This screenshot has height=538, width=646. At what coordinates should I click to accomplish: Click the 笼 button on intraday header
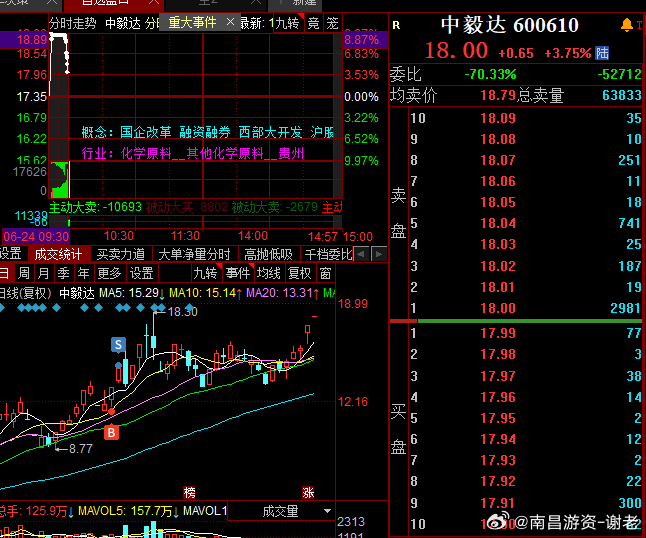click(x=332, y=23)
